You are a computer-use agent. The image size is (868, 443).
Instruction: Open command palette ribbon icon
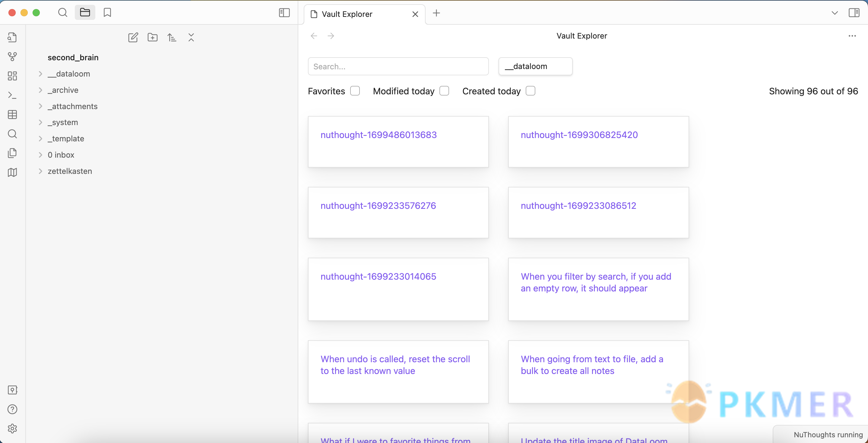pos(12,95)
